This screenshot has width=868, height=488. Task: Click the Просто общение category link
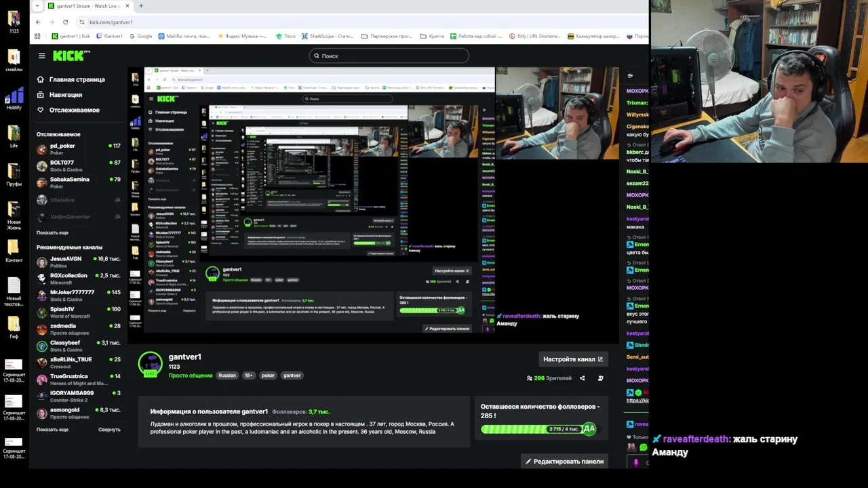[x=191, y=375]
